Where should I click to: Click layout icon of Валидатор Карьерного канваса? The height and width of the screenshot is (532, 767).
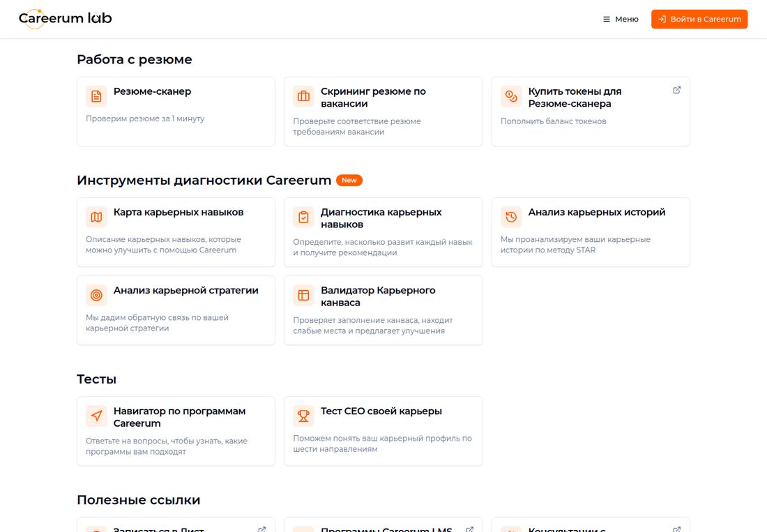click(304, 296)
